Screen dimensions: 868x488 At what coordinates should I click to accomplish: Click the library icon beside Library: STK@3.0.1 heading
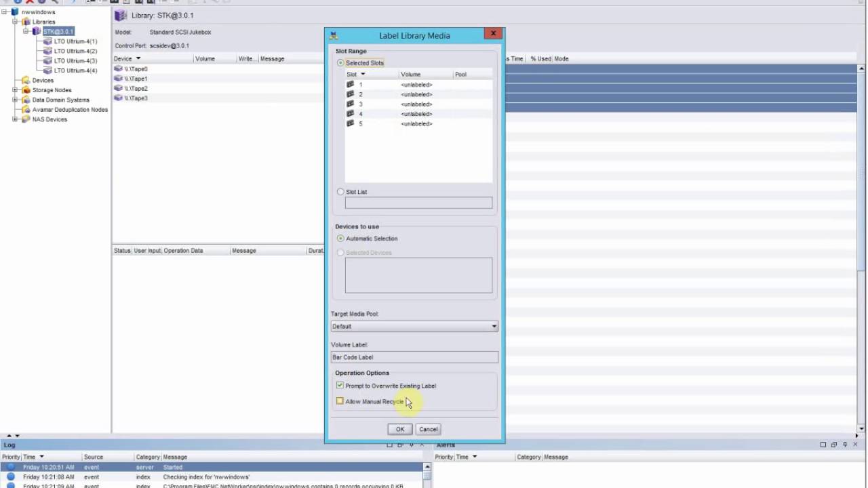(x=121, y=16)
